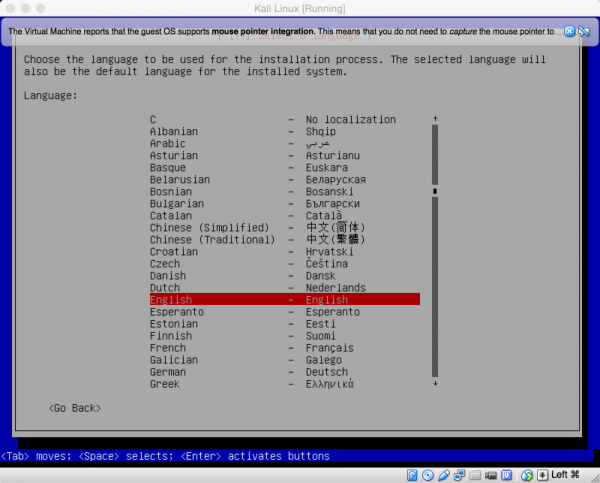The height and width of the screenshot is (483, 600).
Task: Select Catalan in the language list
Action: click(x=285, y=216)
